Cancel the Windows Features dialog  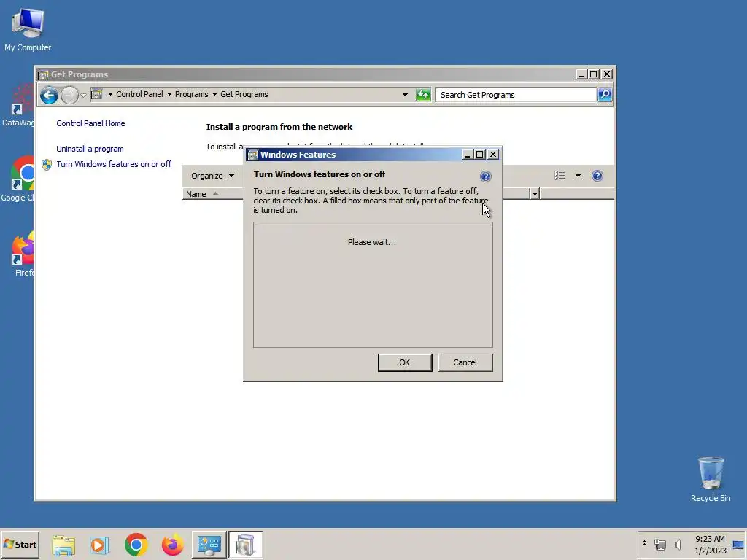(465, 362)
